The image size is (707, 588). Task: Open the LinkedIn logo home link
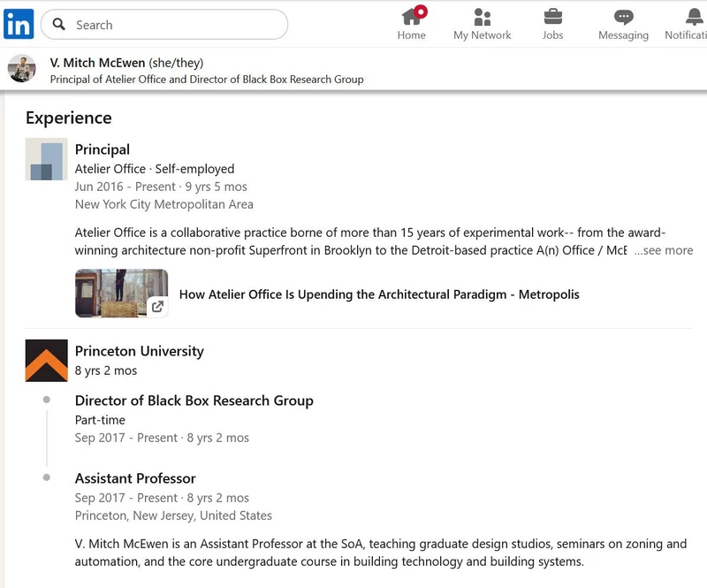pyautogui.click(x=19, y=24)
